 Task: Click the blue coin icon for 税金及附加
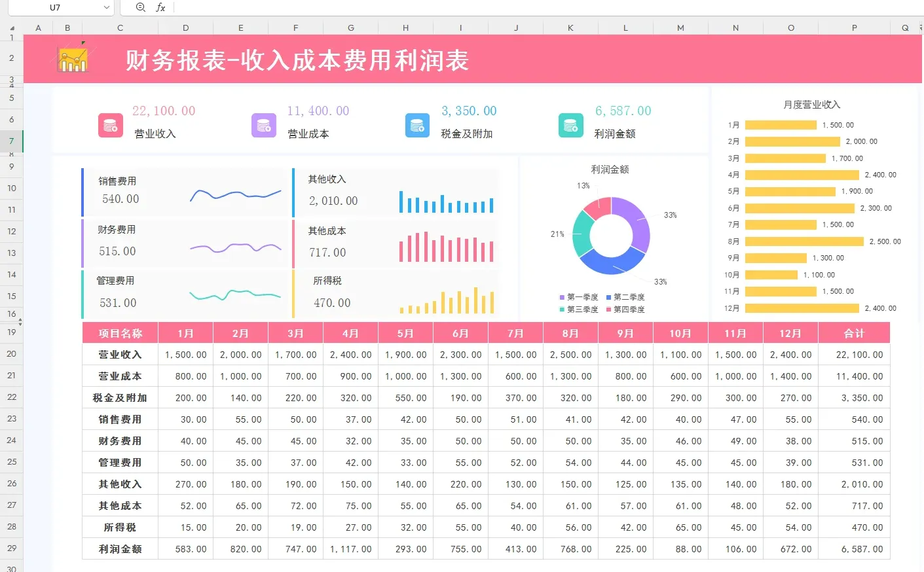tap(417, 125)
